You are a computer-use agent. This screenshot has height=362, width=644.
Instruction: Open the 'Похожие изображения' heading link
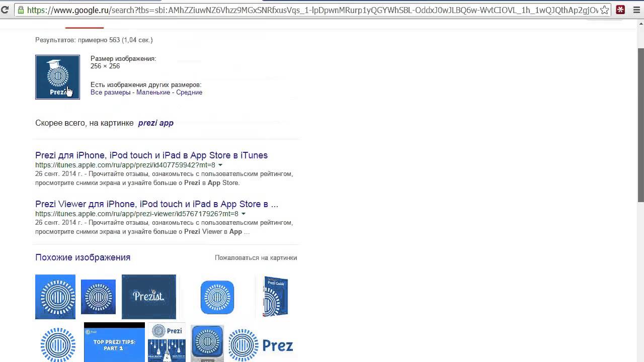tap(83, 257)
